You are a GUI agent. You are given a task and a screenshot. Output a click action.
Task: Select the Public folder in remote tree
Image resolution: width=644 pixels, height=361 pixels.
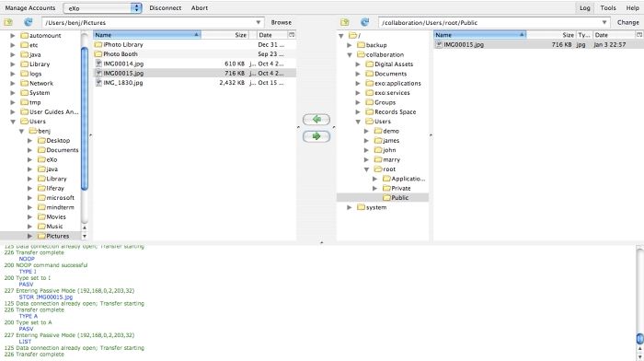click(x=396, y=198)
